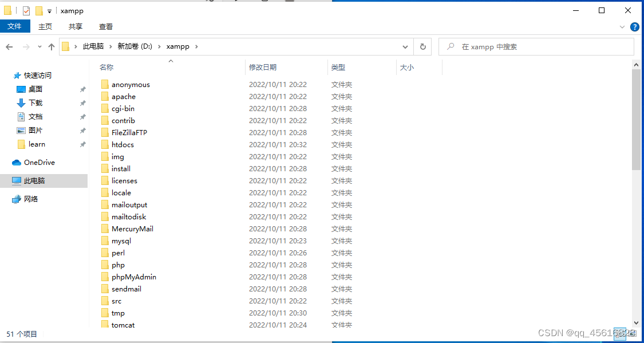Open learn folder in navigation pane
This screenshot has height=343, width=644.
click(37, 144)
